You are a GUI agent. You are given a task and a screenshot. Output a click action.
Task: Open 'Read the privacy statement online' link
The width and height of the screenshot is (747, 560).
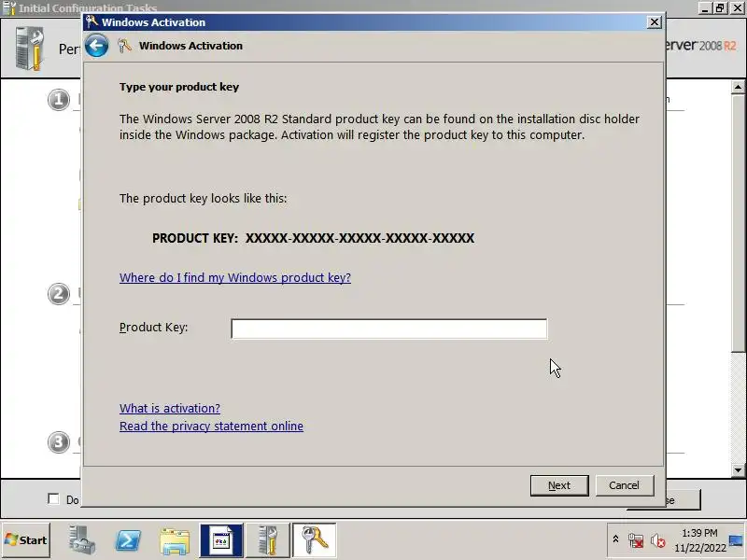pyautogui.click(x=211, y=426)
